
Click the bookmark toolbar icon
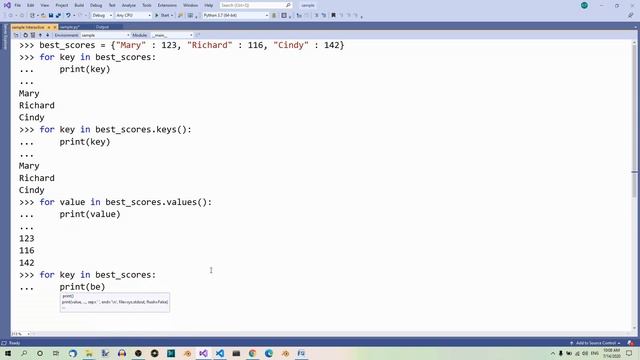333,15
